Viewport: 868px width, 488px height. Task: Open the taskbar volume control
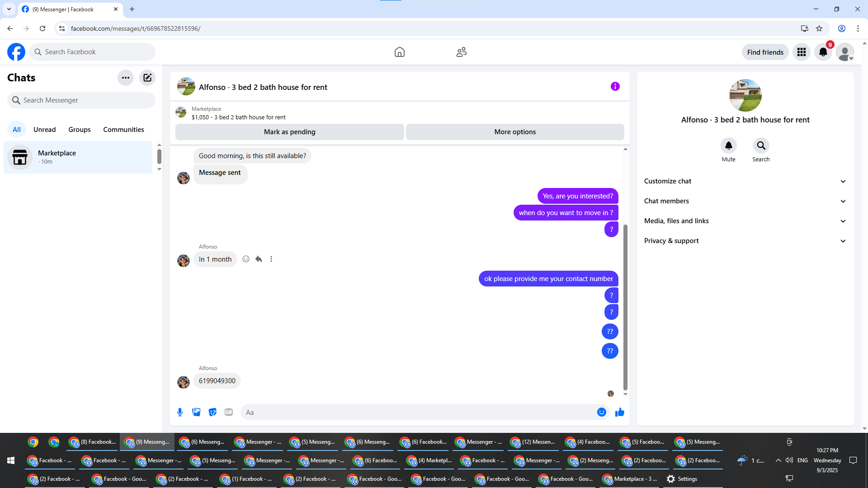(789, 460)
